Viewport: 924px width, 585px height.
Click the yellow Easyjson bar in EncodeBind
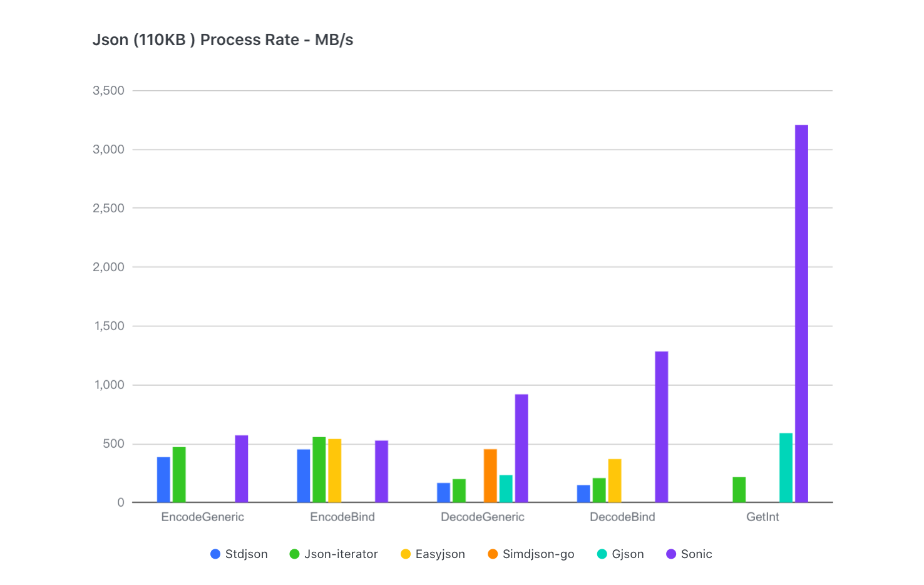[x=335, y=471]
